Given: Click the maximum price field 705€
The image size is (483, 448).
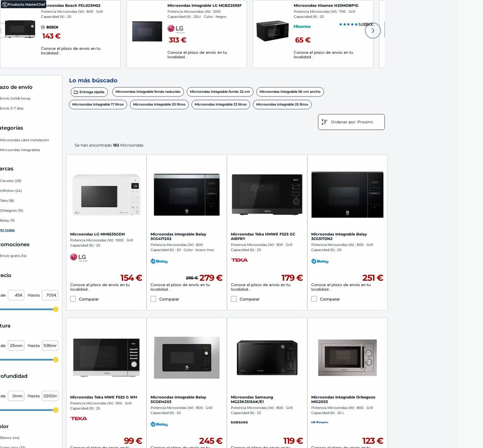Looking at the screenshot, I should (x=50, y=295).
